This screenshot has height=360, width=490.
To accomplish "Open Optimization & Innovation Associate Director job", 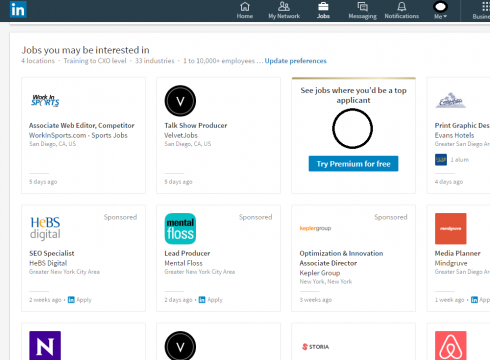I will point(341,258).
